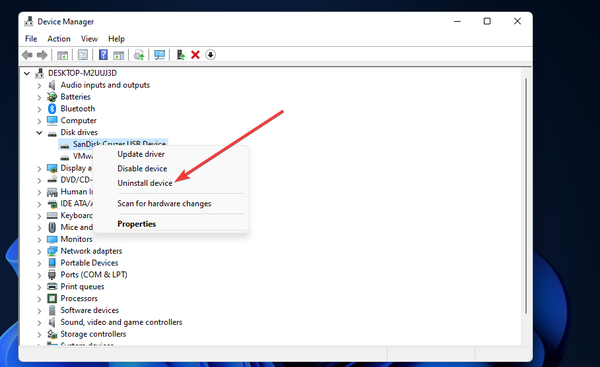
Task: Select the Computer tree row
Action: [x=78, y=121]
